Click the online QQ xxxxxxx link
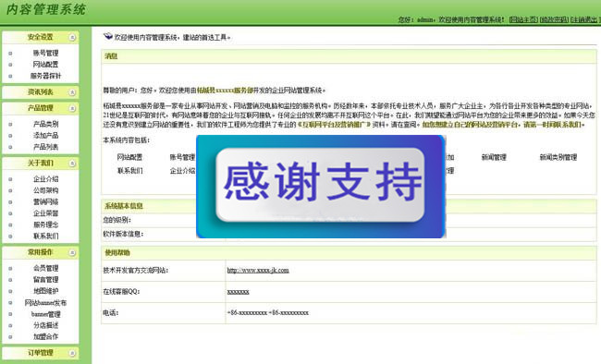 pos(238,292)
